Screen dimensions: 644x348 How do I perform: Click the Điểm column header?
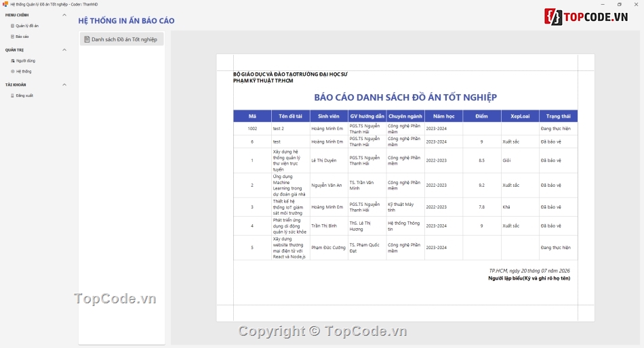pyautogui.click(x=482, y=116)
